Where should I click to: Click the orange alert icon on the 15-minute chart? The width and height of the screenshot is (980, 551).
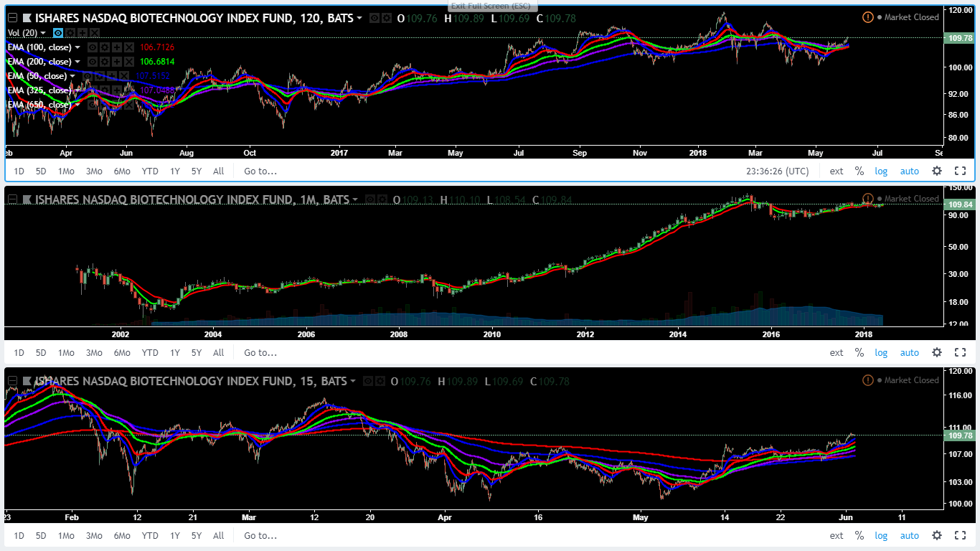click(868, 380)
